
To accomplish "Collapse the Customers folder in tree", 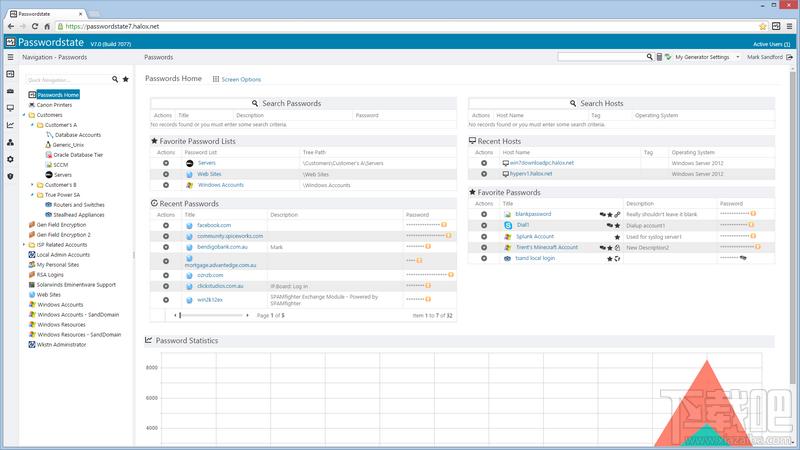I will point(24,115).
